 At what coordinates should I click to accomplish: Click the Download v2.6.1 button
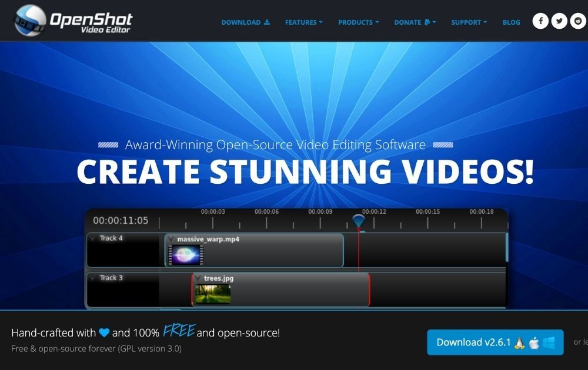(x=495, y=342)
